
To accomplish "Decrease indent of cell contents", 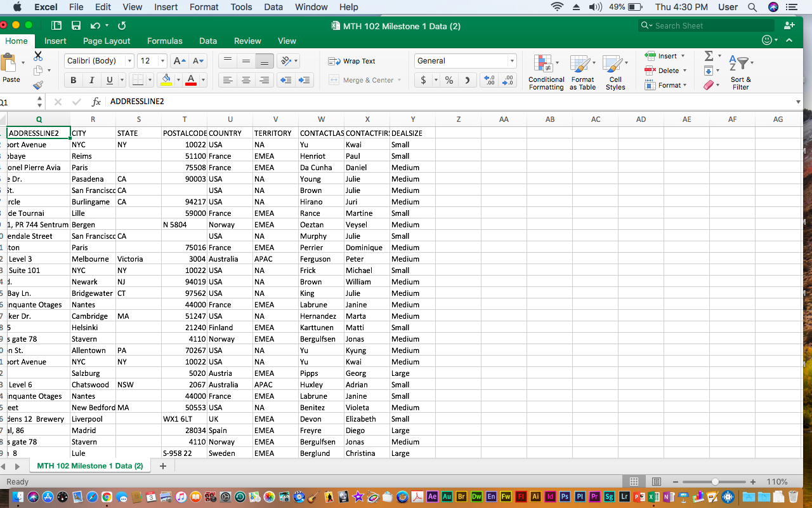I will click(286, 80).
